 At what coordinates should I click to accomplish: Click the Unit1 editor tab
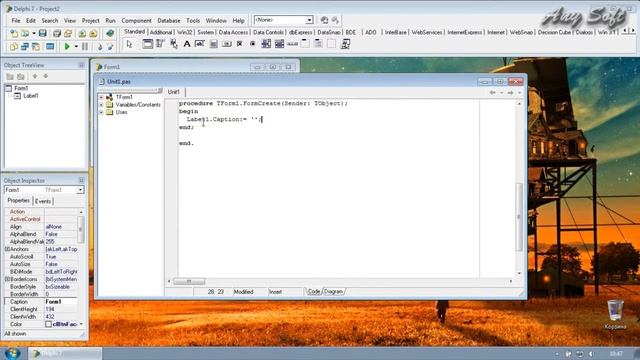coord(174,92)
